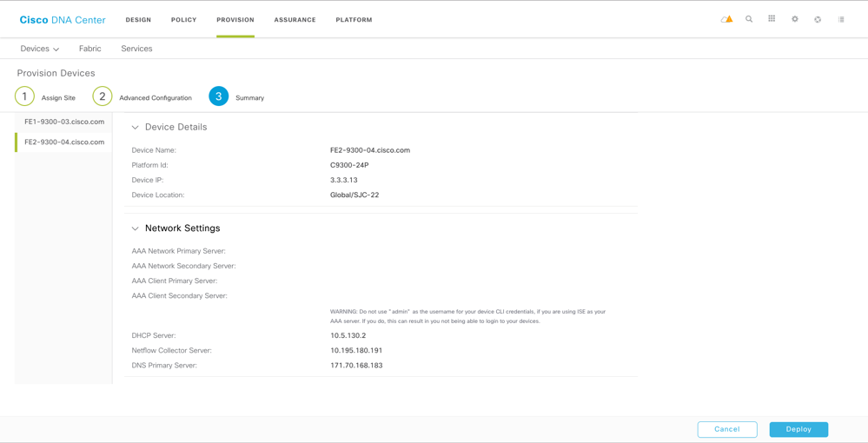
Task: Collapse the Network Settings section
Action: (x=135, y=228)
